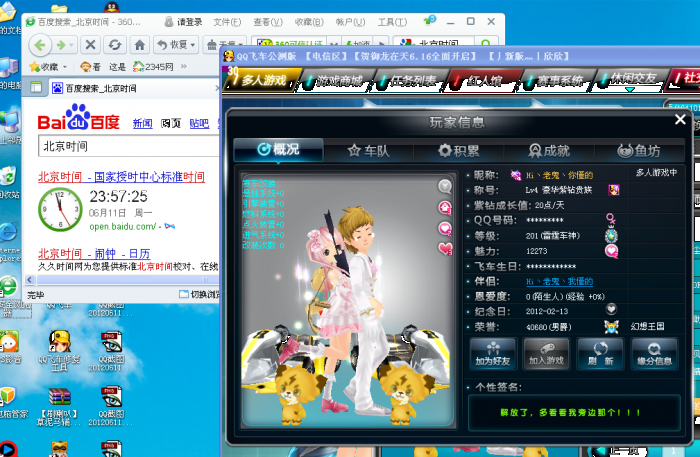The height and width of the screenshot is (457, 700).
Task: Click the 缘分信息 button
Action: 654,353
